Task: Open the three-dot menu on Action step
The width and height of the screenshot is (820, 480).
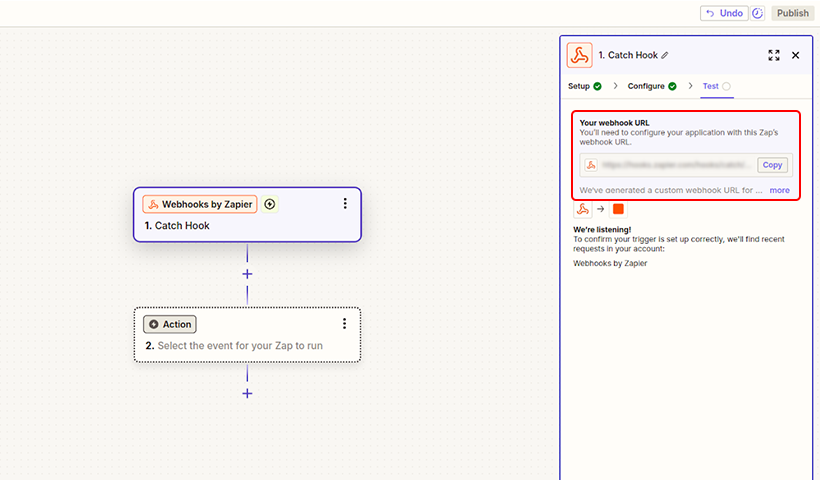Action: pyautogui.click(x=344, y=324)
